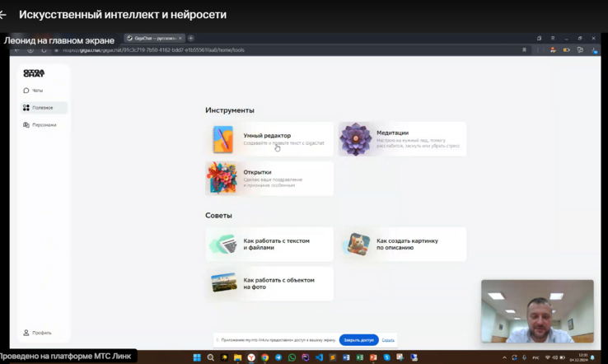Open Google Chrome from the taskbar

point(264,357)
